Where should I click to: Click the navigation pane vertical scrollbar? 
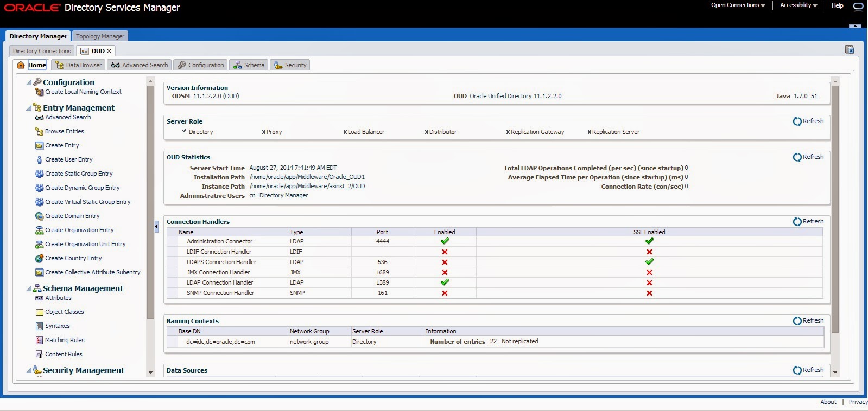pos(150,202)
